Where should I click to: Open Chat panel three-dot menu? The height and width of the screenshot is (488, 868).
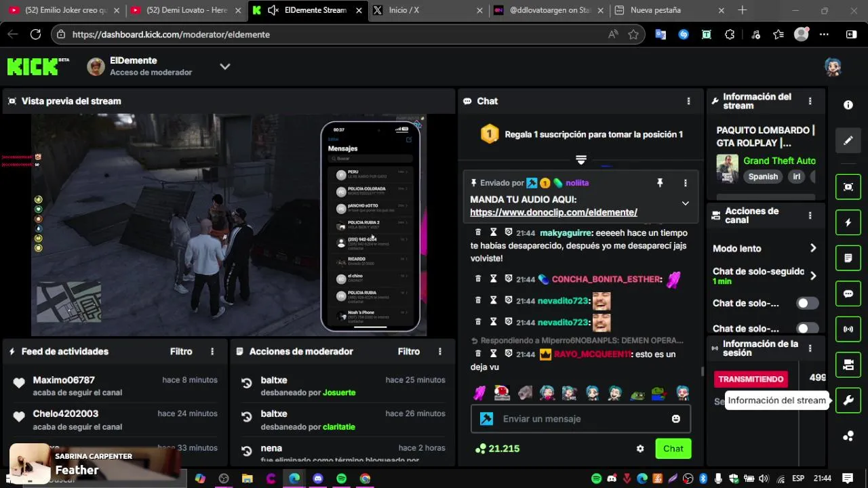tap(688, 101)
